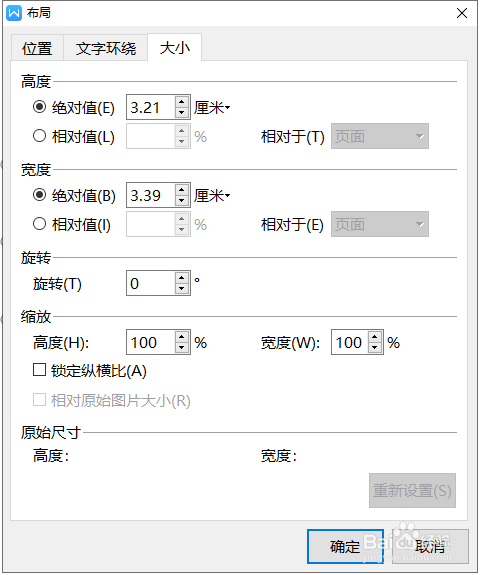Decrease scale height percentage with down arrow
Image resolution: width=480 pixels, height=575 pixels.
[182, 348]
